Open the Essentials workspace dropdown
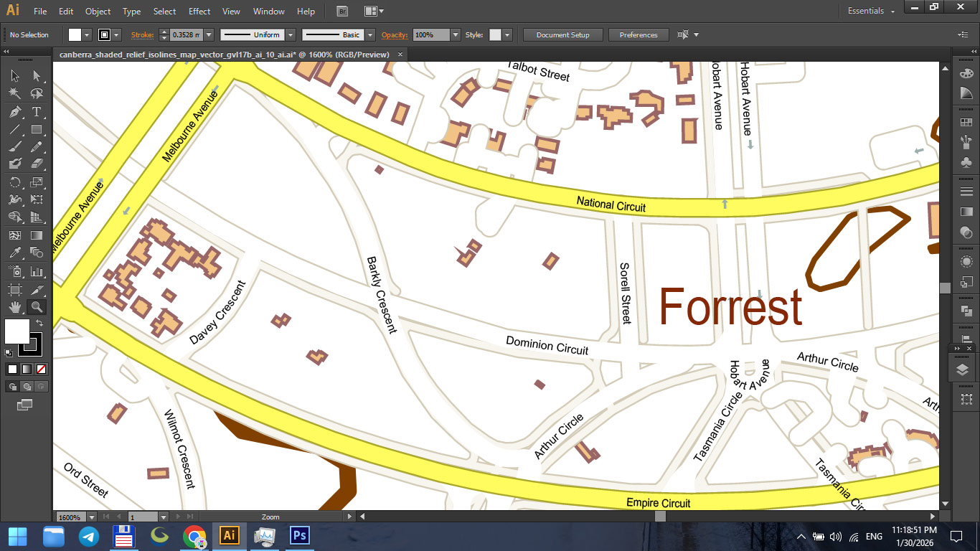Screen dimensions: 980x551 [x=871, y=11]
